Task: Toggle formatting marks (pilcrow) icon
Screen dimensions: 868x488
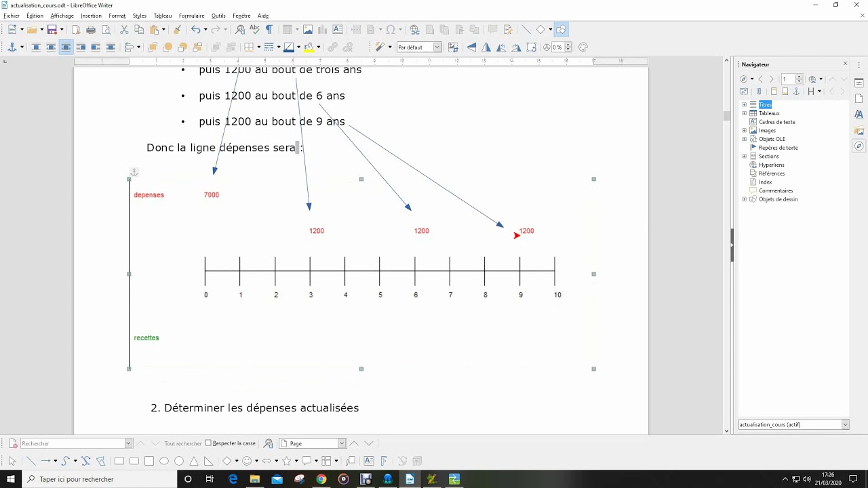Action: pyautogui.click(x=269, y=30)
